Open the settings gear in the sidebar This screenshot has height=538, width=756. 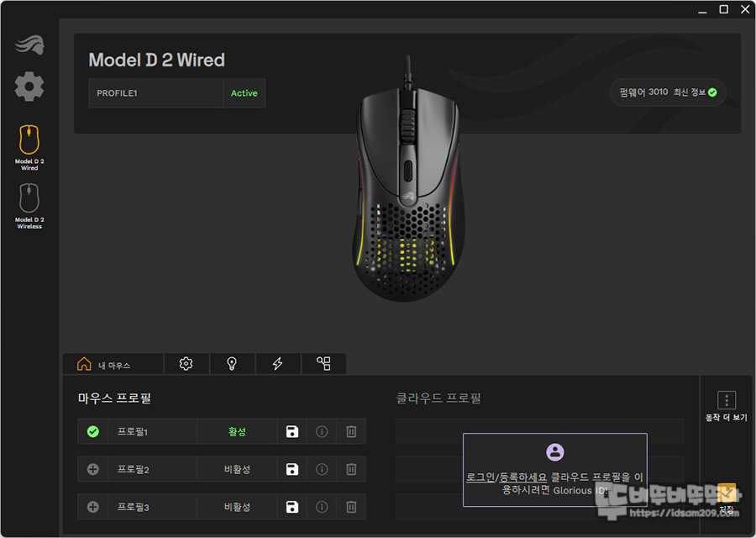click(29, 87)
